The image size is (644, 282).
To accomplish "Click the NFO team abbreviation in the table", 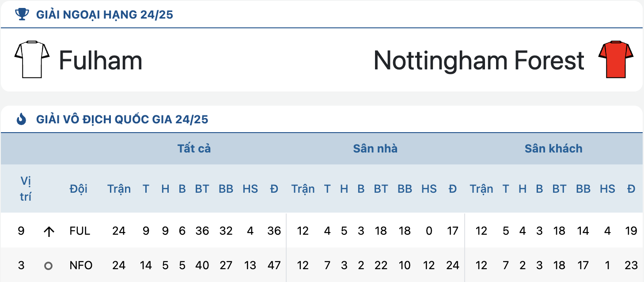I will pyautogui.click(x=81, y=266).
